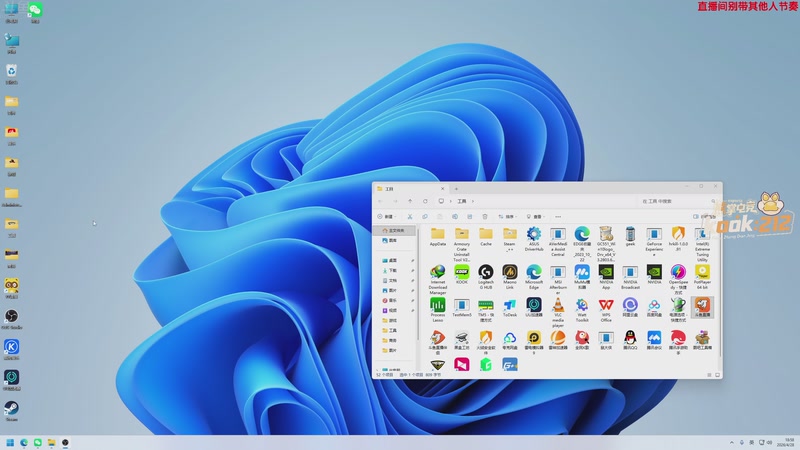
Task: Switch to details list view in status bar
Action: [709, 375]
